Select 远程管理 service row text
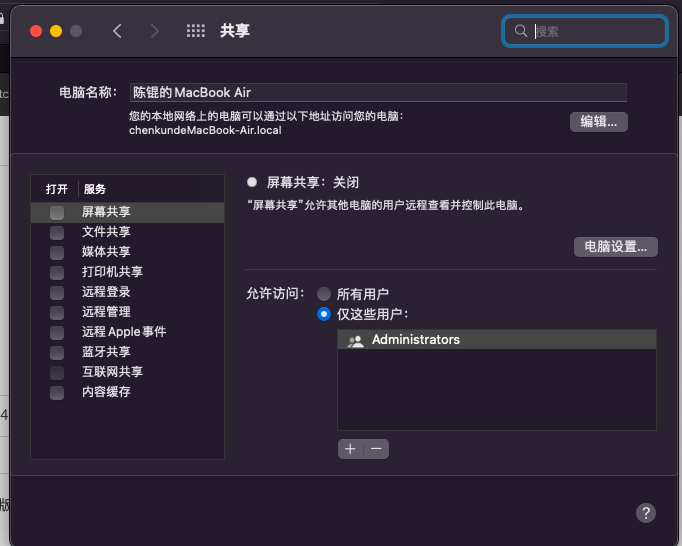The height and width of the screenshot is (546, 682). coord(106,312)
